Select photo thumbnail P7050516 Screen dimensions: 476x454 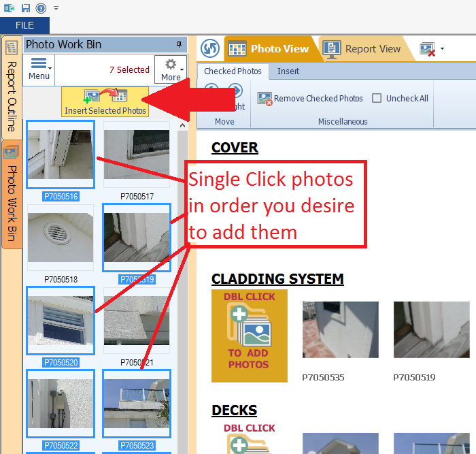point(61,155)
